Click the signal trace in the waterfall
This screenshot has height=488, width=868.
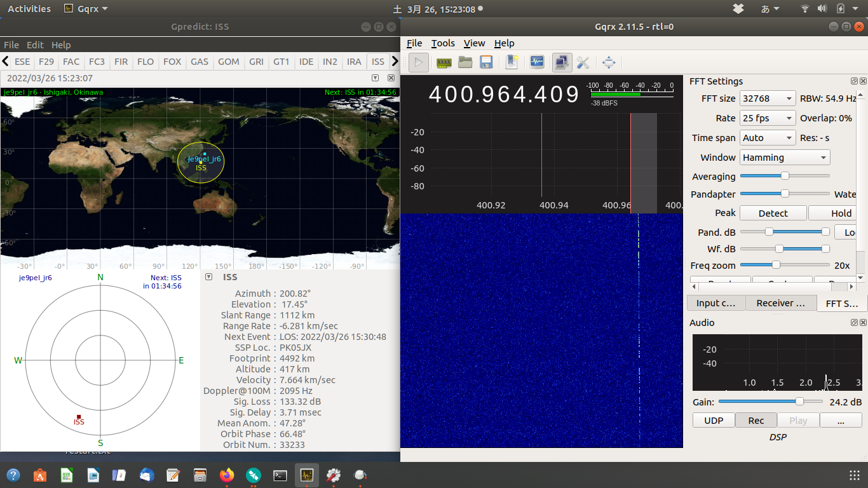click(639, 330)
